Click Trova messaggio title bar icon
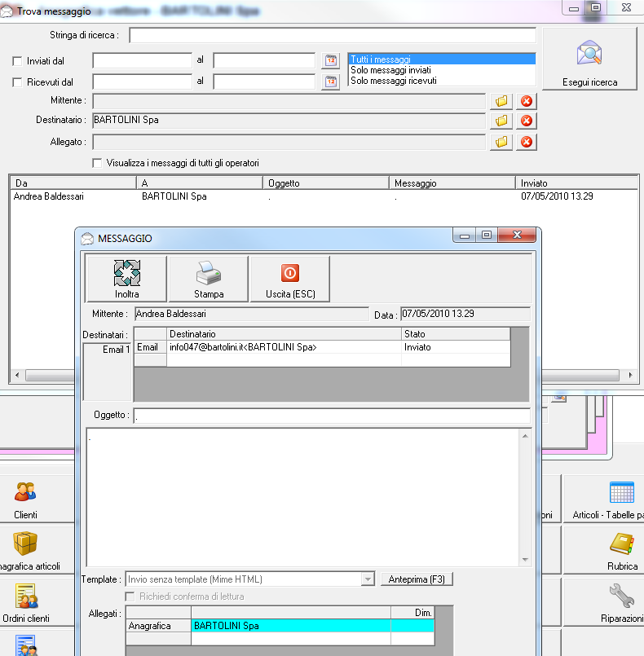This screenshot has width=644, height=656. tap(7, 11)
